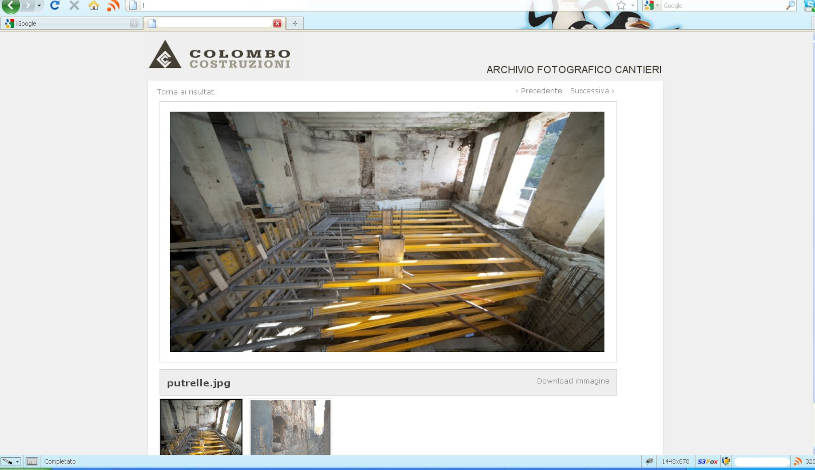Screen dimensions: 815x470
Task: Click the RSS feed icon in toolbar
Action: (x=112, y=6)
